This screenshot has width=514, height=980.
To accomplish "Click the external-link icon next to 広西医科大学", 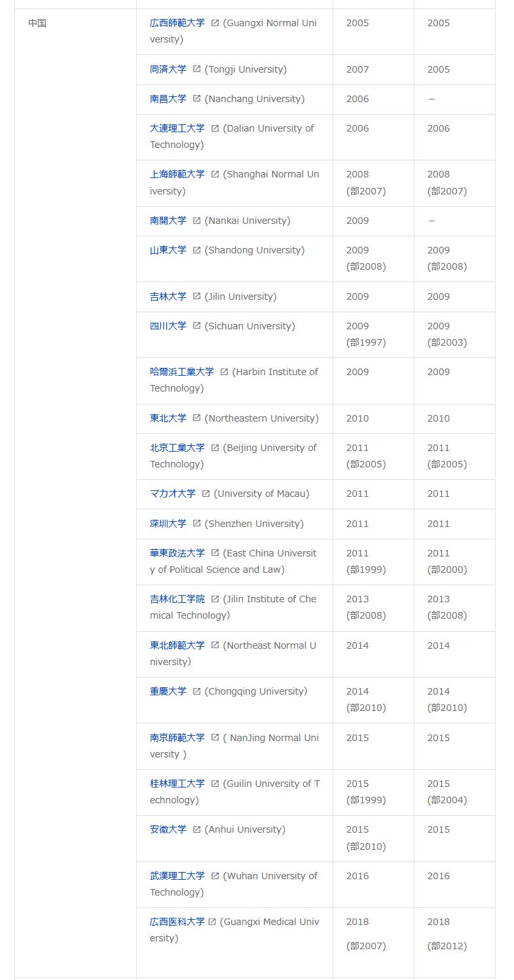I will click(x=211, y=922).
